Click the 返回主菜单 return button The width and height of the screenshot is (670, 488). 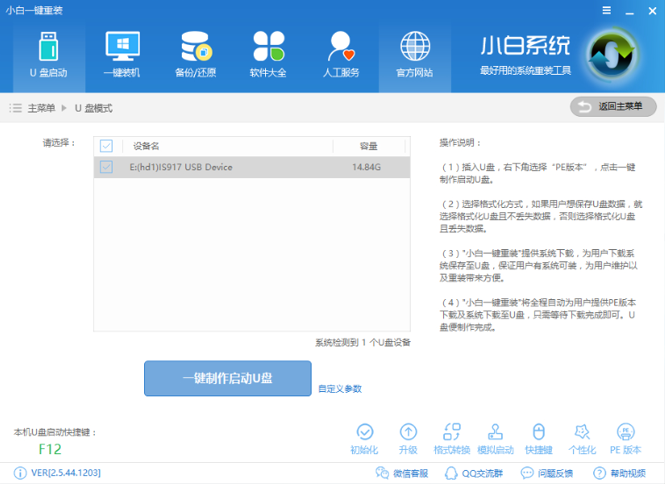click(x=613, y=106)
